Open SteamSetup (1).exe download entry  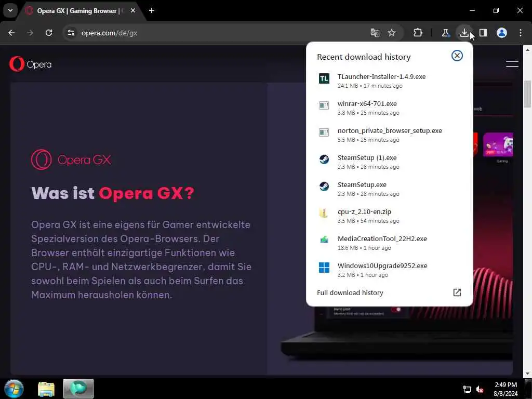390,162
